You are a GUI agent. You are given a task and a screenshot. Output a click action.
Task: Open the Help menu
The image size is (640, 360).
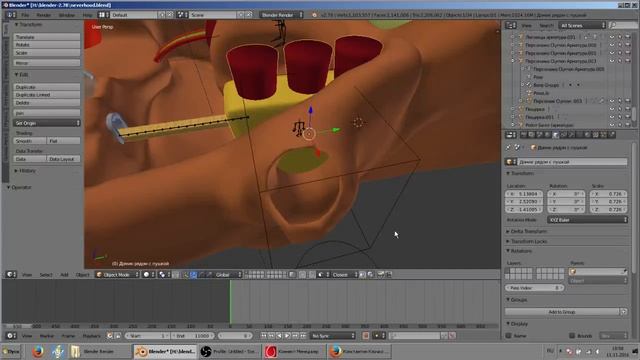pos(87,15)
